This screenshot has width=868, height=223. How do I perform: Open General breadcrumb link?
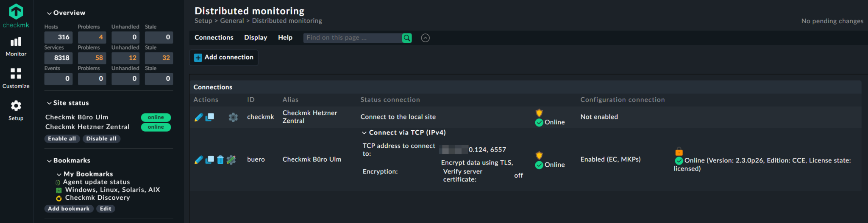[x=232, y=21]
